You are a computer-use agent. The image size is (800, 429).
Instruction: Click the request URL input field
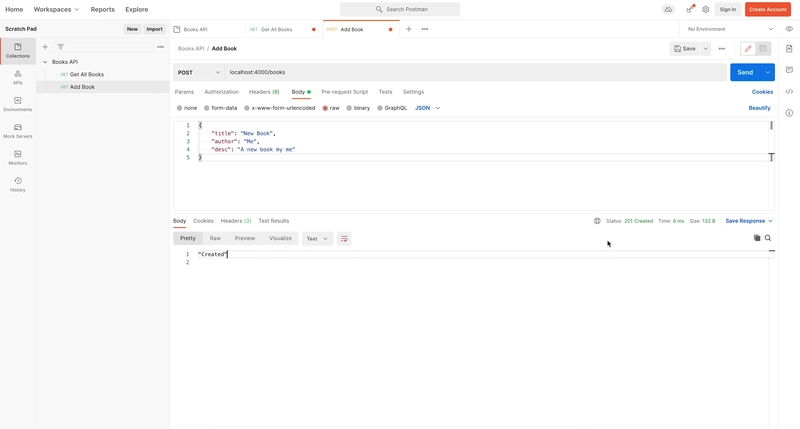(476, 72)
